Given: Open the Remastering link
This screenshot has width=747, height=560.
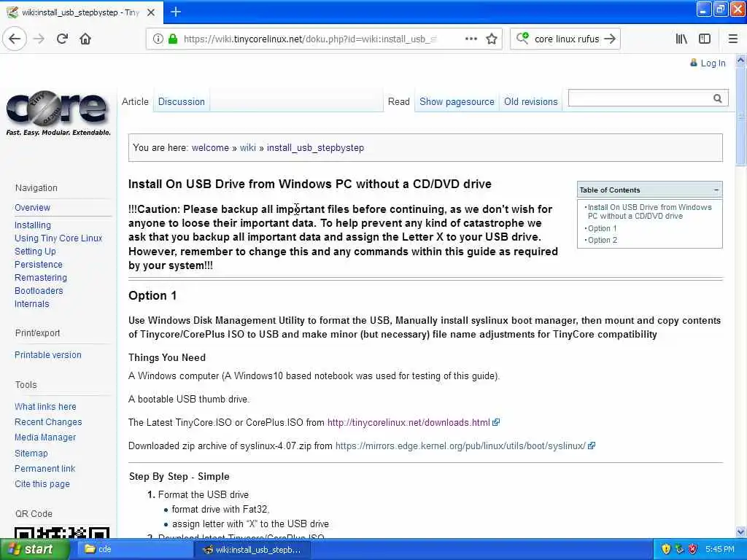Looking at the screenshot, I should pyautogui.click(x=41, y=278).
